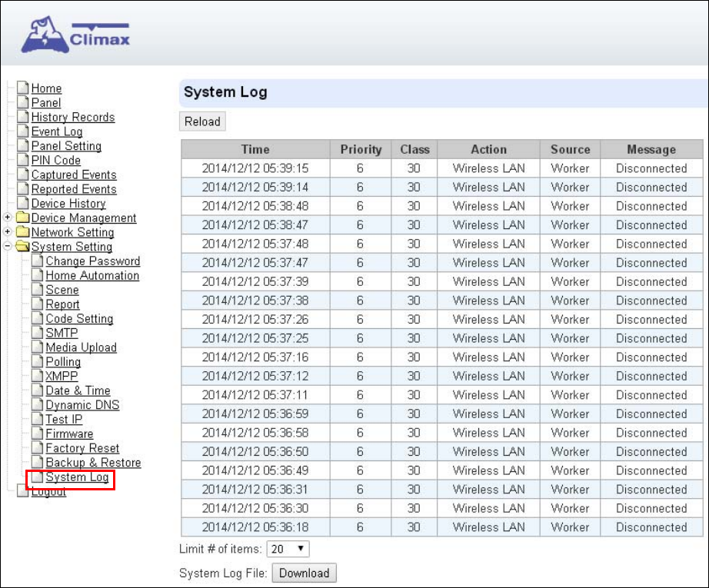
Task: Open the PIN Code page
Action: pyautogui.click(x=56, y=161)
